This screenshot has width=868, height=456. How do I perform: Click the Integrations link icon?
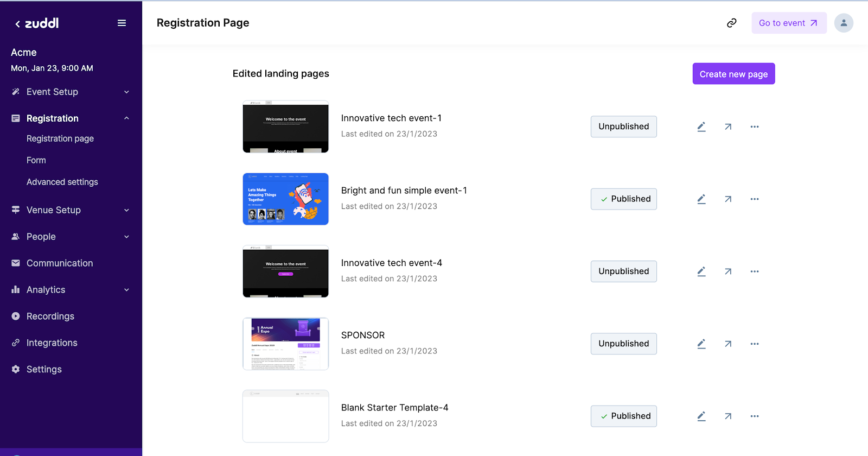pos(16,343)
